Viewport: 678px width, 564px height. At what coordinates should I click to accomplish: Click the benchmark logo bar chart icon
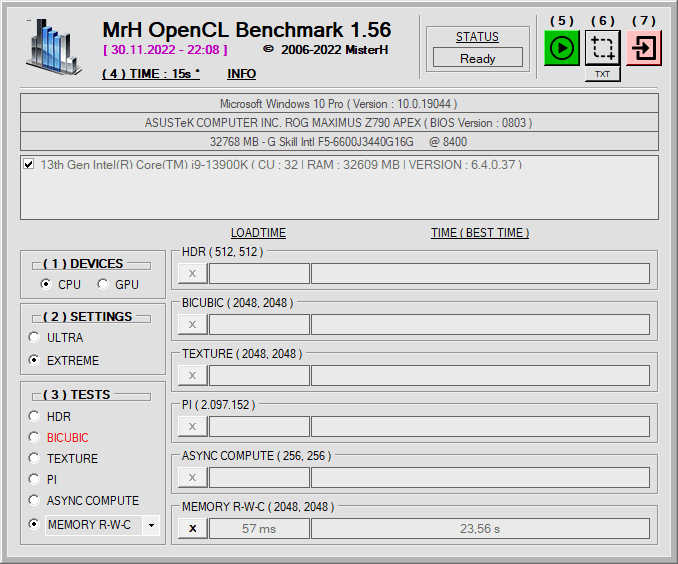[x=54, y=47]
